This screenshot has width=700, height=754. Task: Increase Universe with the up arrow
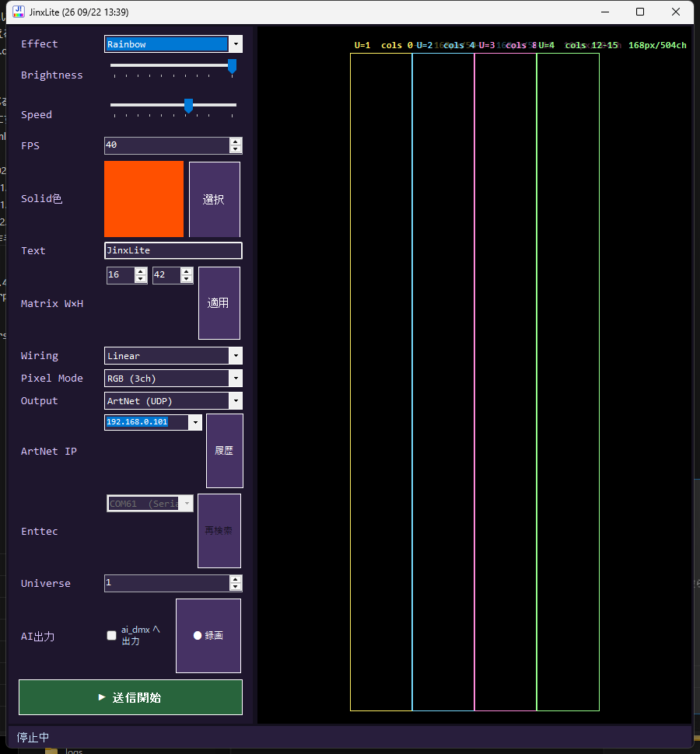(x=235, y=579)
